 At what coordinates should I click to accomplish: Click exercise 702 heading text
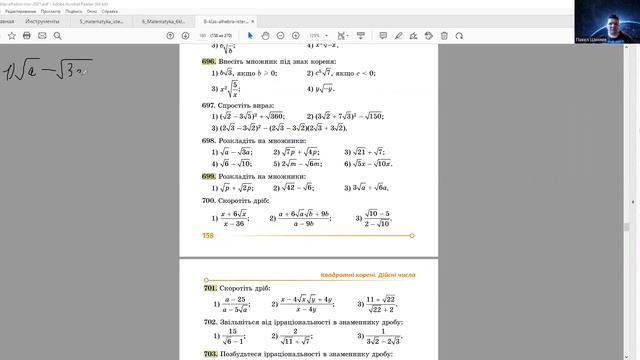click(303, 322)
